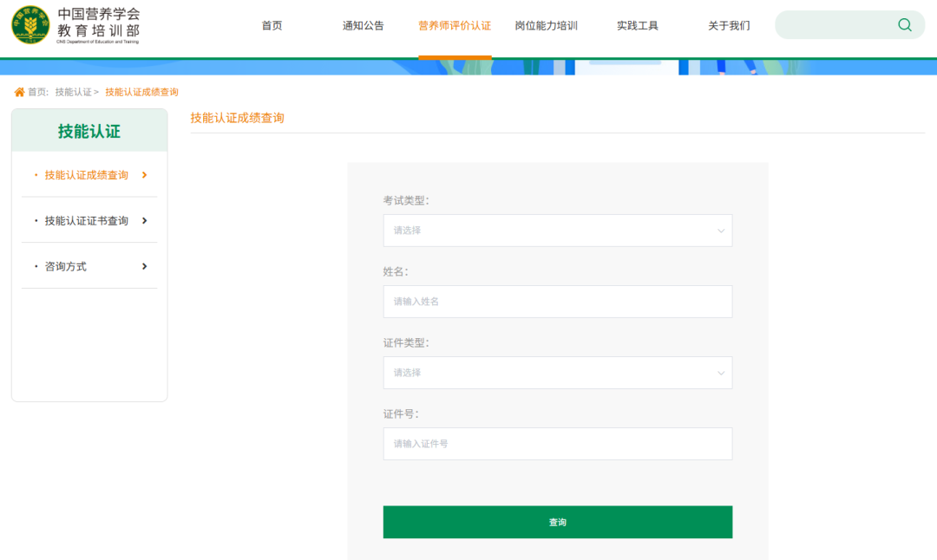
Task: Click the 姓名 name input field
Action: (x=557, y=302)
